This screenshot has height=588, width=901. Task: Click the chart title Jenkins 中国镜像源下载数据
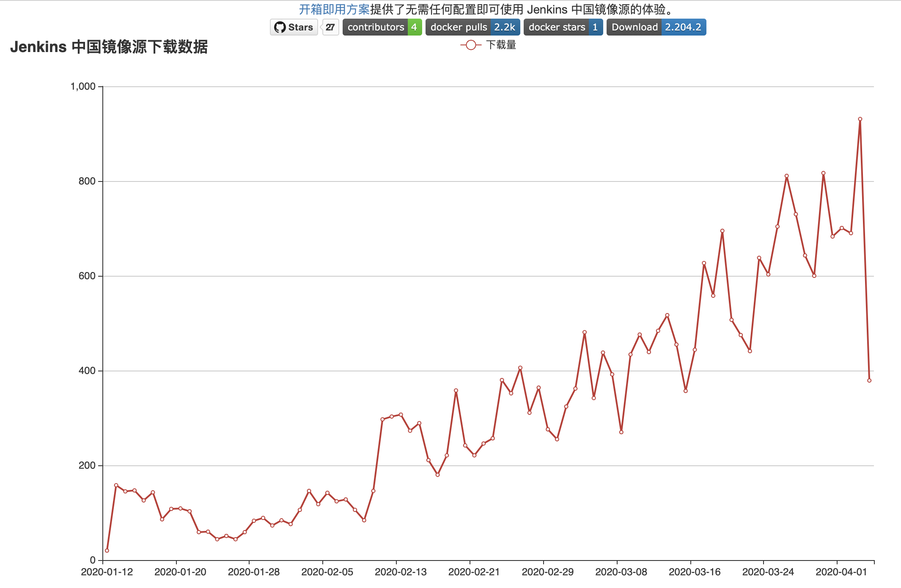point(109,47)
